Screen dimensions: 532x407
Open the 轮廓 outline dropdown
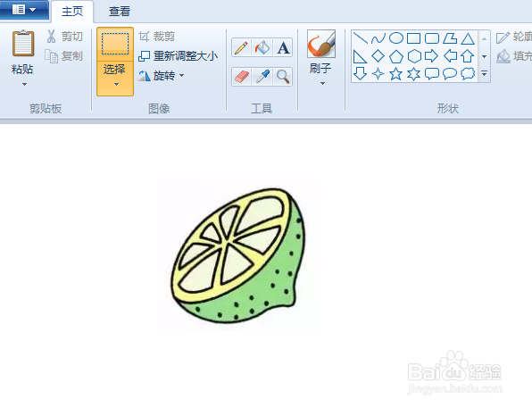513,37
